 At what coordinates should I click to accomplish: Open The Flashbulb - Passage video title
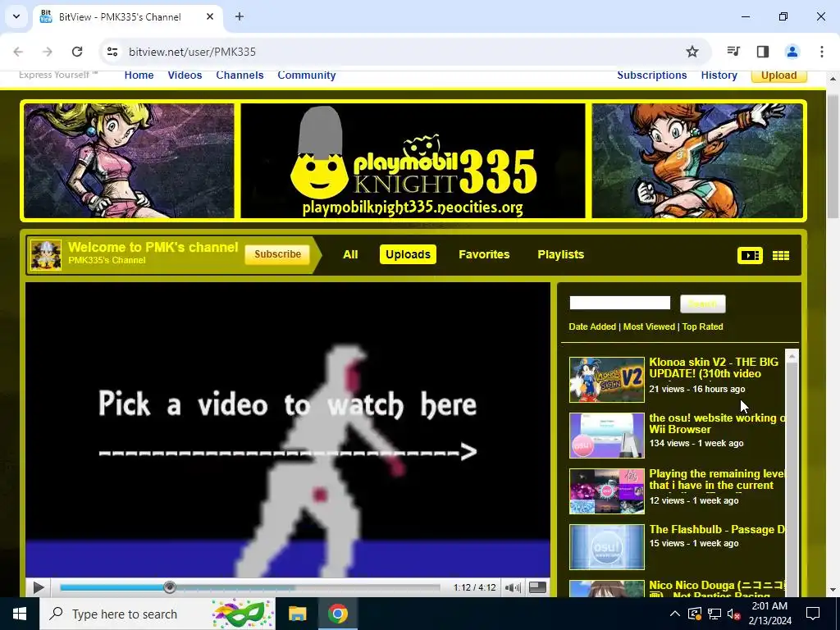click(717, 529)
